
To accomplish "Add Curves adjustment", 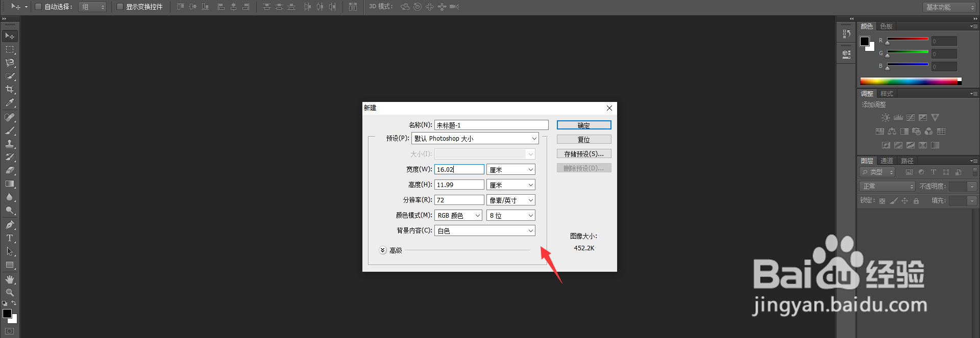I will click(911, 117).
